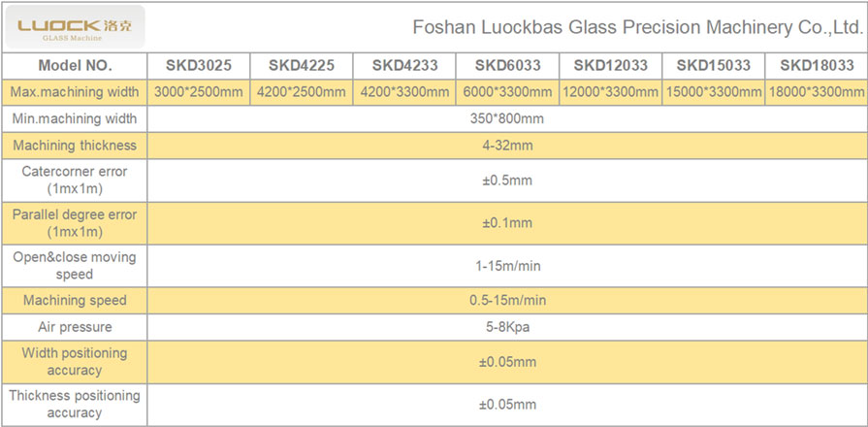Select the 0.5-15m/min machining speed value
This screenshot has height=427, width=868.
[507, 301]
